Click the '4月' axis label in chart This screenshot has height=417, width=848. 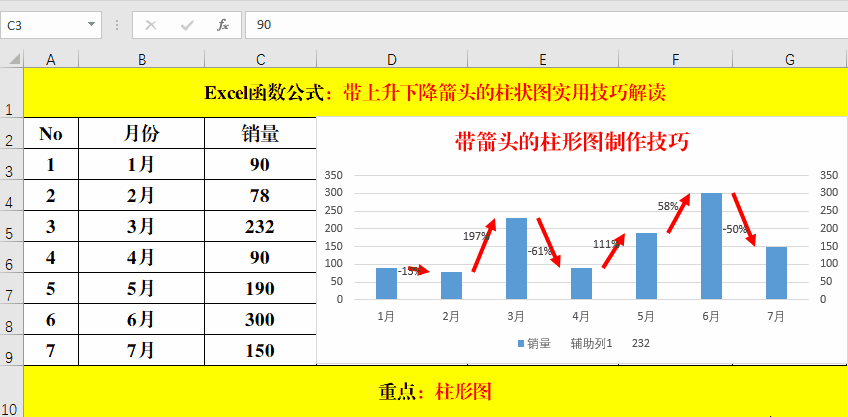[581, 316]
